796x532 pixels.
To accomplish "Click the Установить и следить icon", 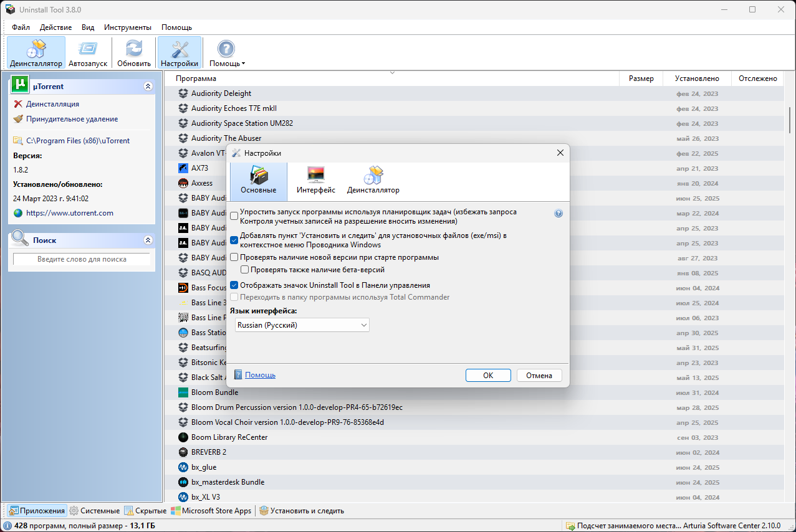I will (x=264, y=511).
